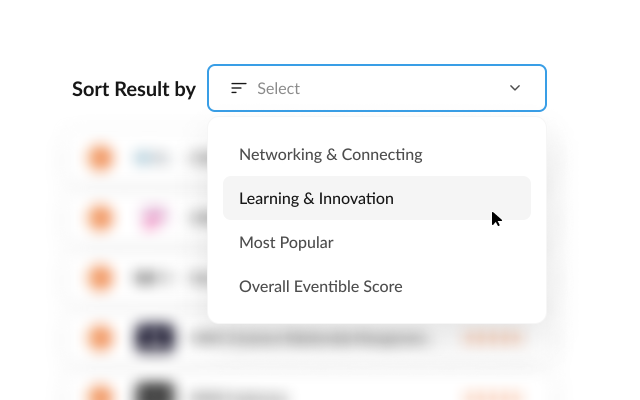Click the sort lines icon in Select box
The image size is (640, 400).
coord(238,88)
